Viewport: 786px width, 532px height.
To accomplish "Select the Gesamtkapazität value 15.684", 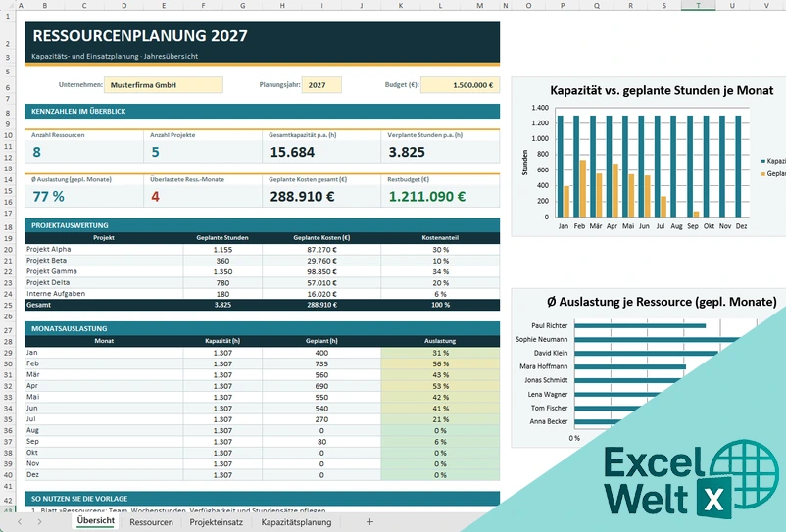I will (x=292, y=152).
